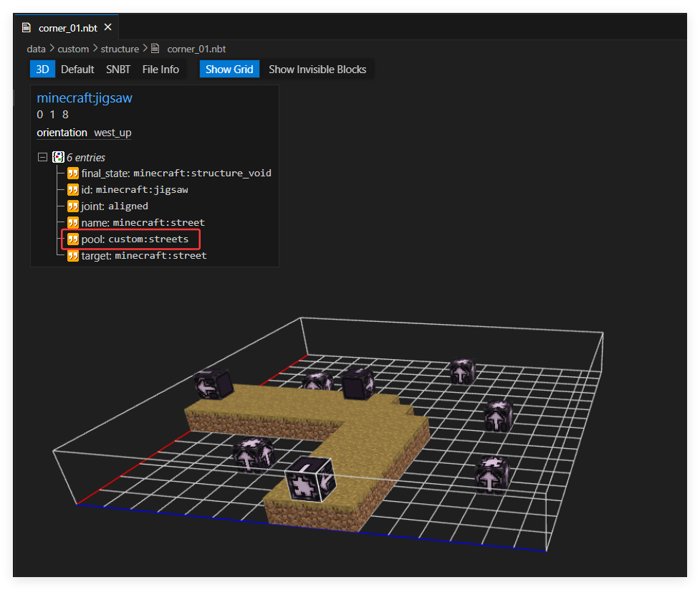Open the data breadcrumb segment
This screenshot has width=700, height=590.
pyautogui.click(x=36, y=49)
